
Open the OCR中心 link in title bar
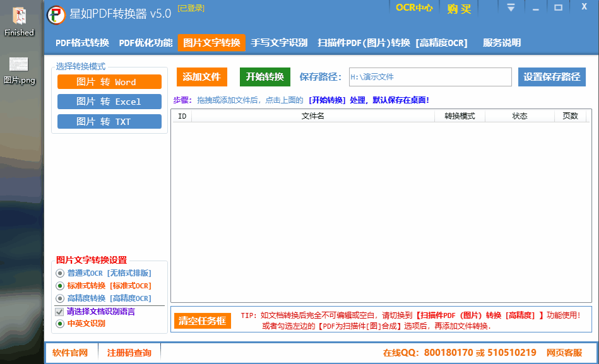414,8
